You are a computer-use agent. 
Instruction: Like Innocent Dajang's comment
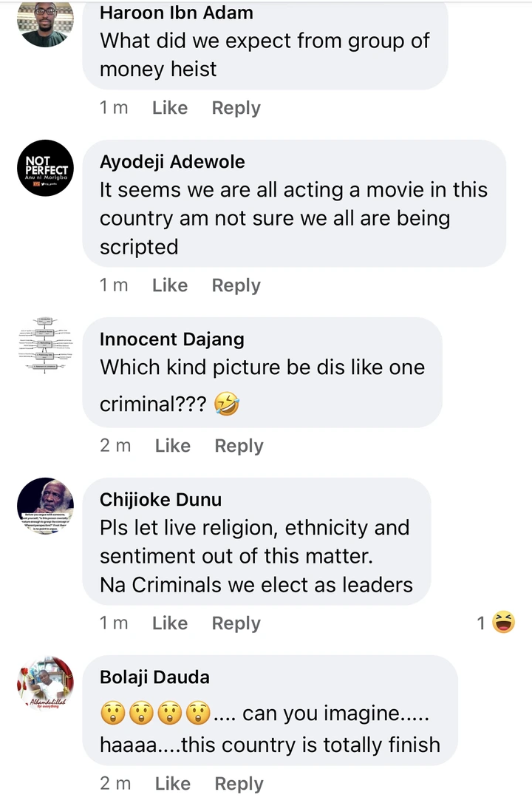click(x=173, y=446)
